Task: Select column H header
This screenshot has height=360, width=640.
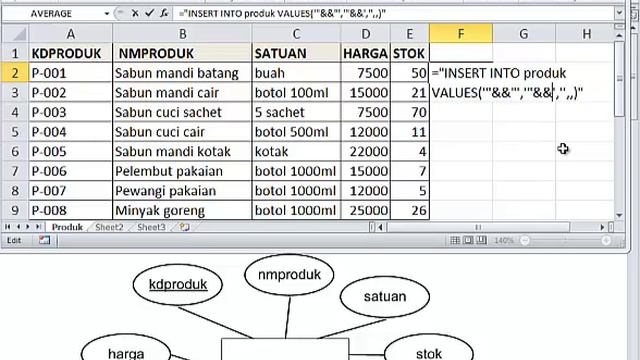Action: tap(586, 33)
